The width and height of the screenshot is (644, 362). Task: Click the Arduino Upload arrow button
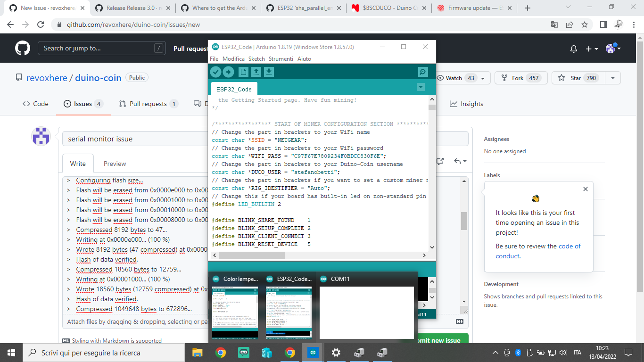(228, 72)
